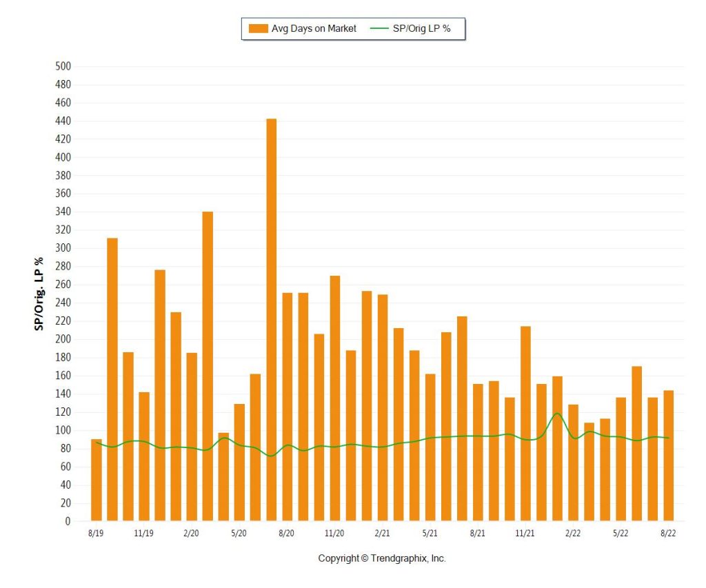Click the x-axis label 8/22
This screenshot has width=706, height=588.
(x=669, y=534)
